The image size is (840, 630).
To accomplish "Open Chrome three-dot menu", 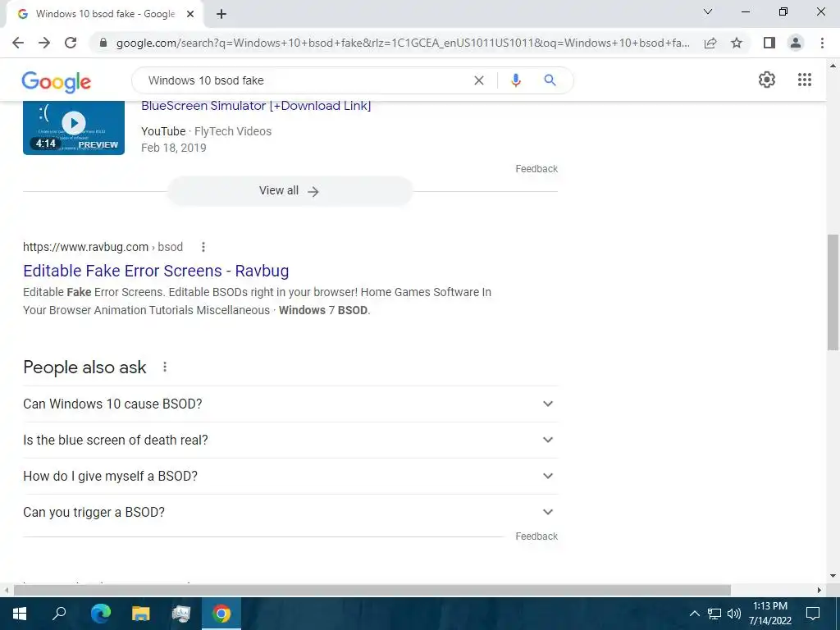I will pos(822,43).
